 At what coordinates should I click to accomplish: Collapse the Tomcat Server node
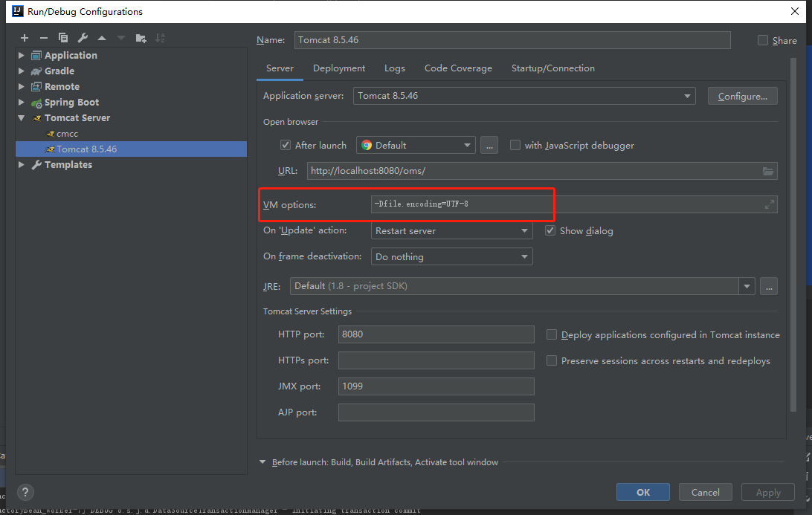click(x=22, y=118)
